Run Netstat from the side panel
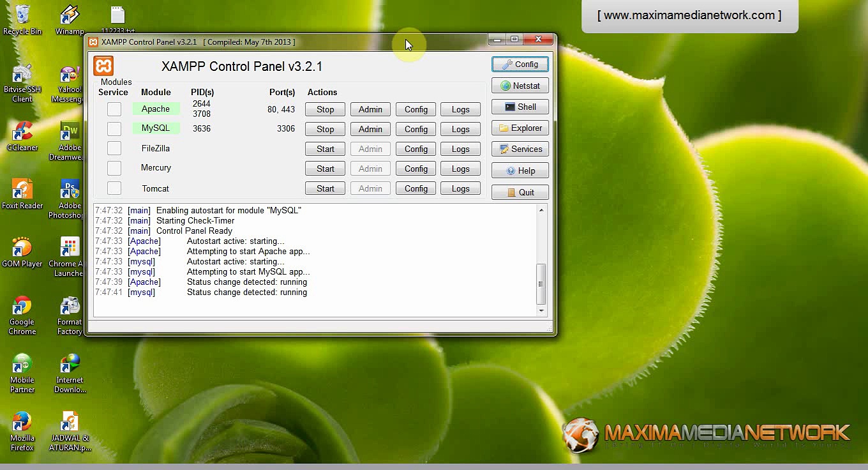 click(x=520, y=86)
